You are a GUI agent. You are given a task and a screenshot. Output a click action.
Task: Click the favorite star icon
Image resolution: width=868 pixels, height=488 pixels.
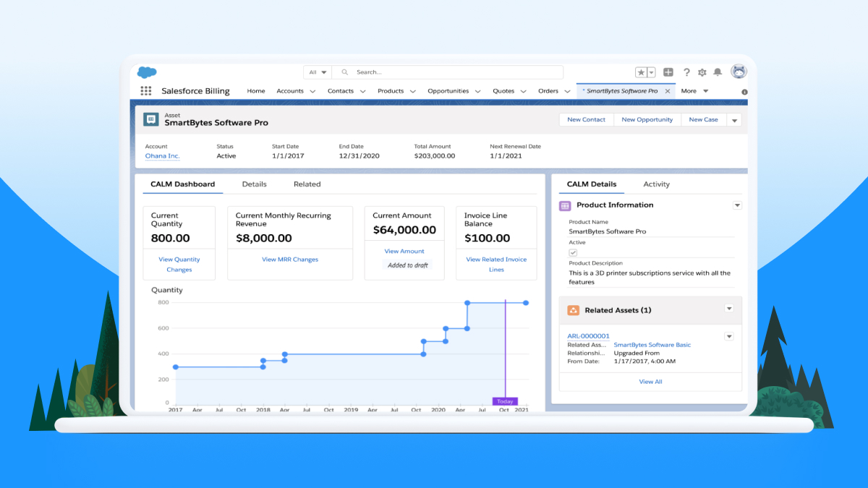[x=639, y=72]
